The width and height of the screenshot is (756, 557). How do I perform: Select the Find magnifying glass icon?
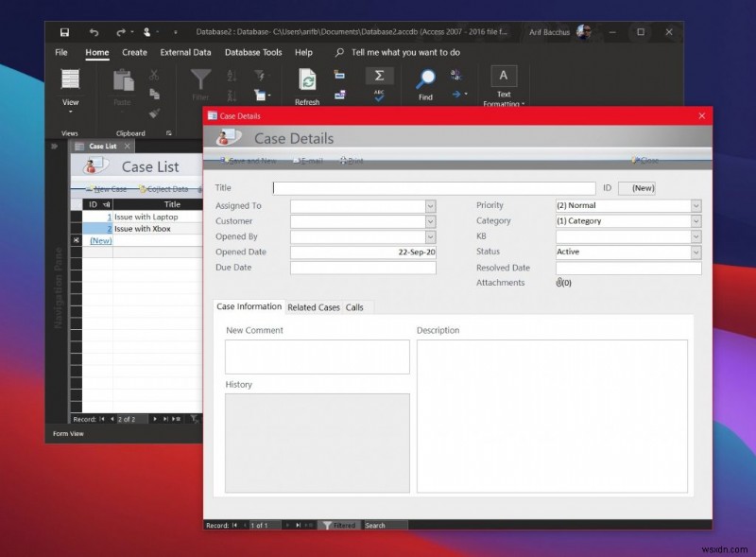(x=426, y=77)
